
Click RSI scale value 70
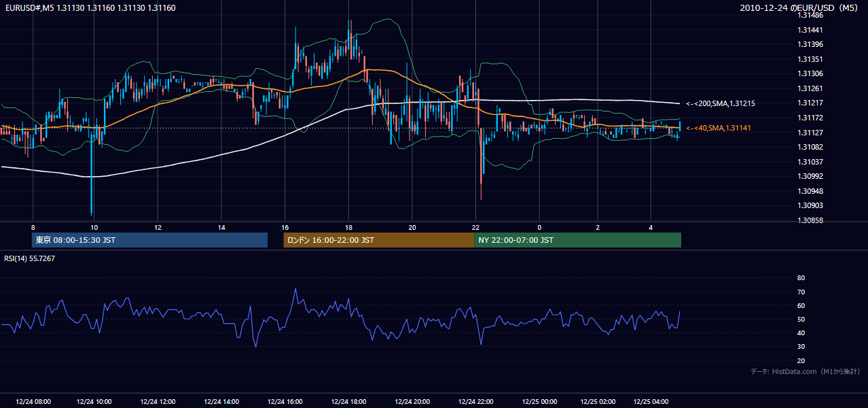[801, 292]
